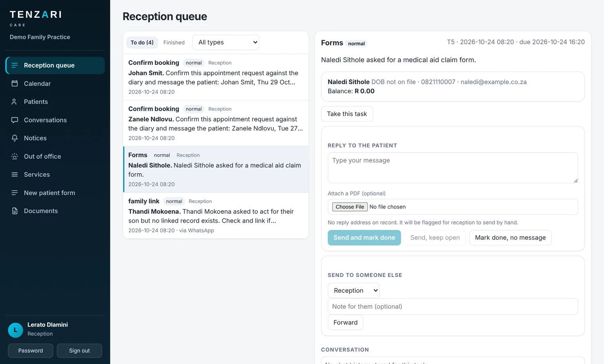Click the Choose File button

350,207
